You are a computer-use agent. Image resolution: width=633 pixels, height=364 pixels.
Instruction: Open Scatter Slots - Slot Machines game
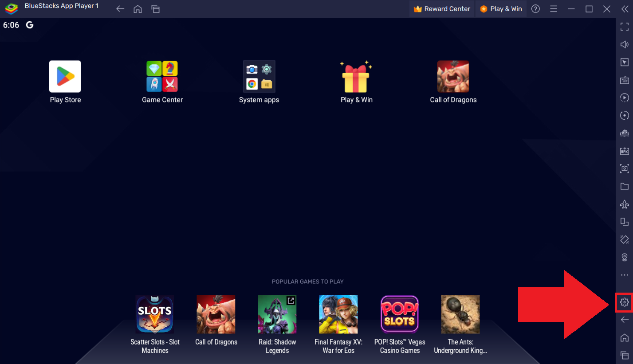(155, 314)
